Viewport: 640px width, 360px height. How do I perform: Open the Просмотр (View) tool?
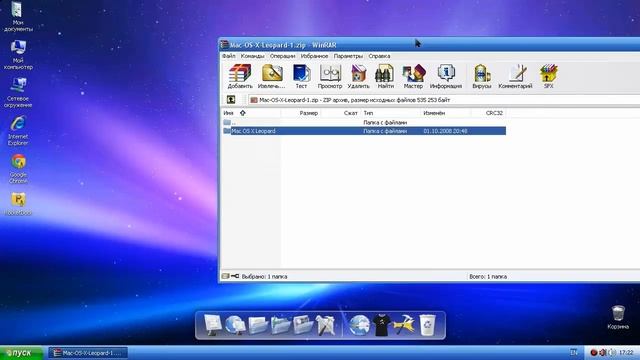tap(330, 76)
